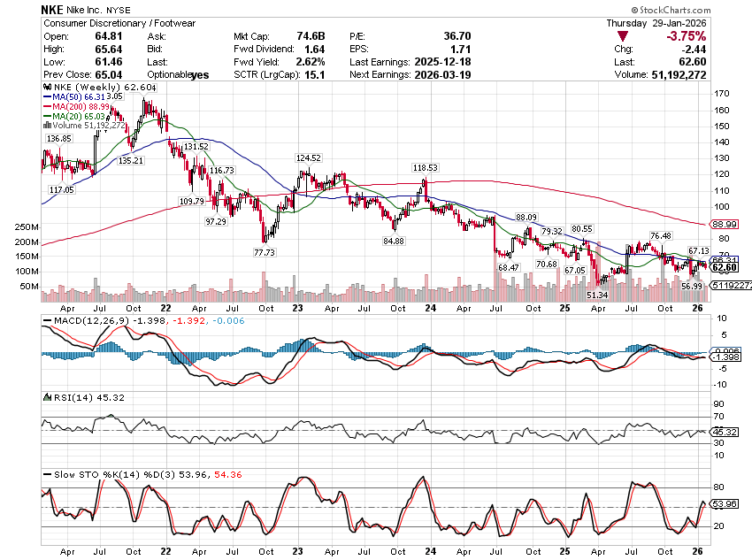Click the red MA(200) legend line
The width and height of the screenshot is (752, 560).
click(47, 106)
